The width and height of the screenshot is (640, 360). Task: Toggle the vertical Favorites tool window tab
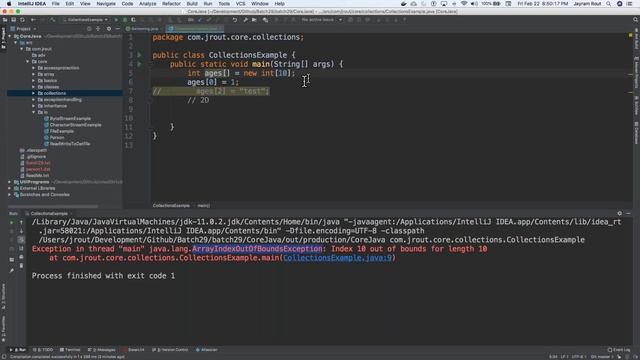[x=3, y=329]
